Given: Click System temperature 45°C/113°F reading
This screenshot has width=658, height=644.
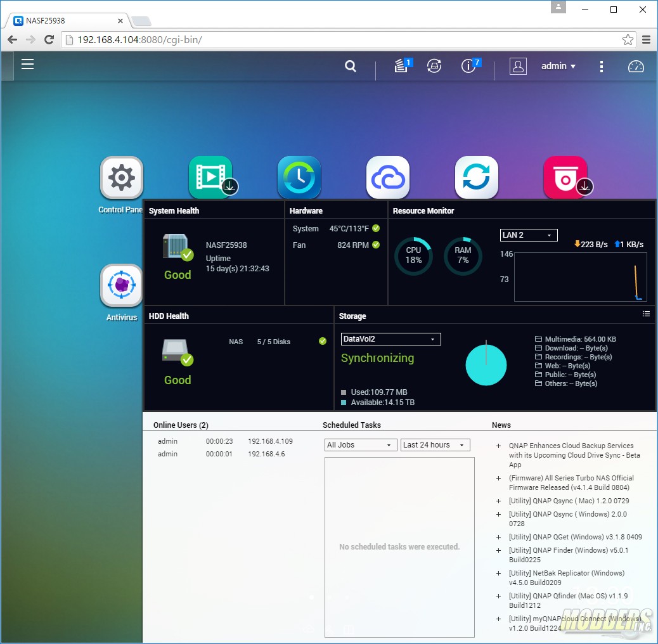Looking at the screenshot, I should pyautogui.click(x=336, y=229).
